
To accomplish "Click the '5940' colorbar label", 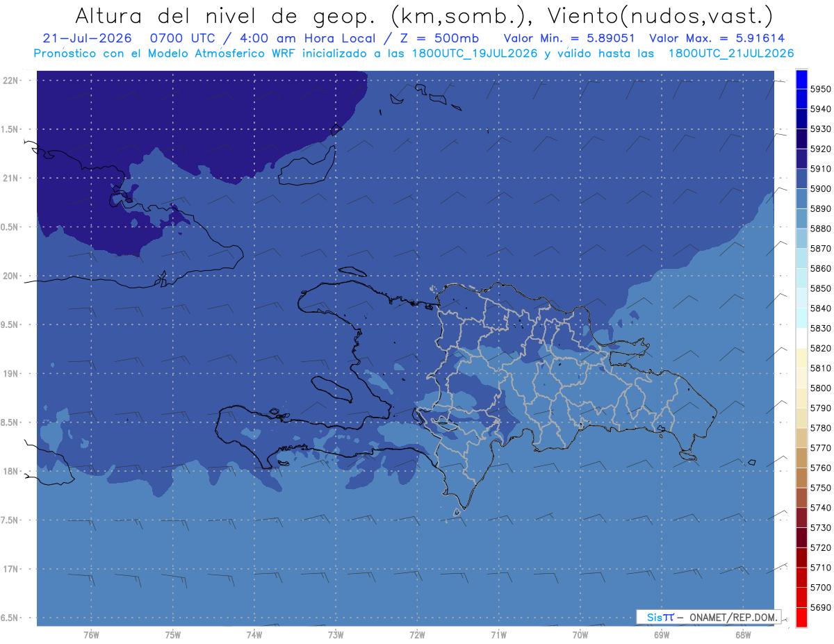I will point(820,109).
